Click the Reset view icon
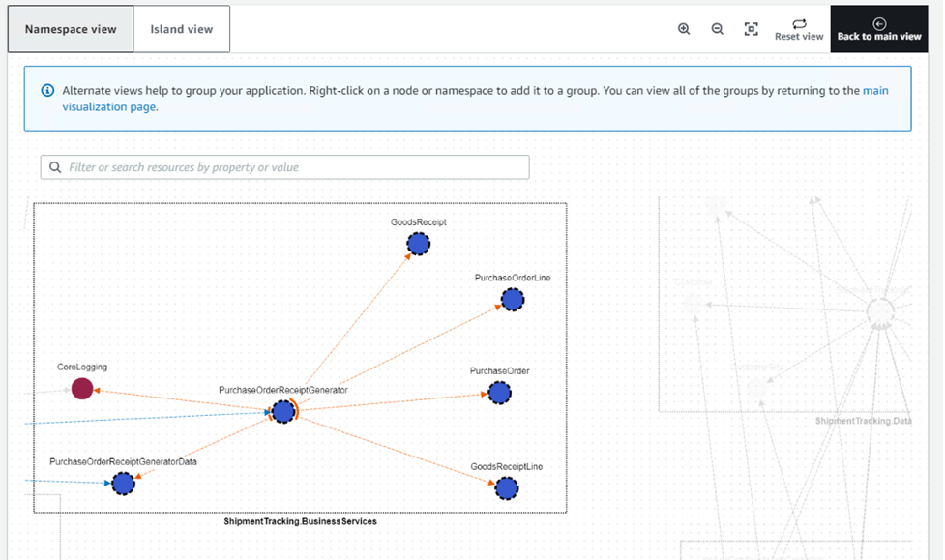 799,23
